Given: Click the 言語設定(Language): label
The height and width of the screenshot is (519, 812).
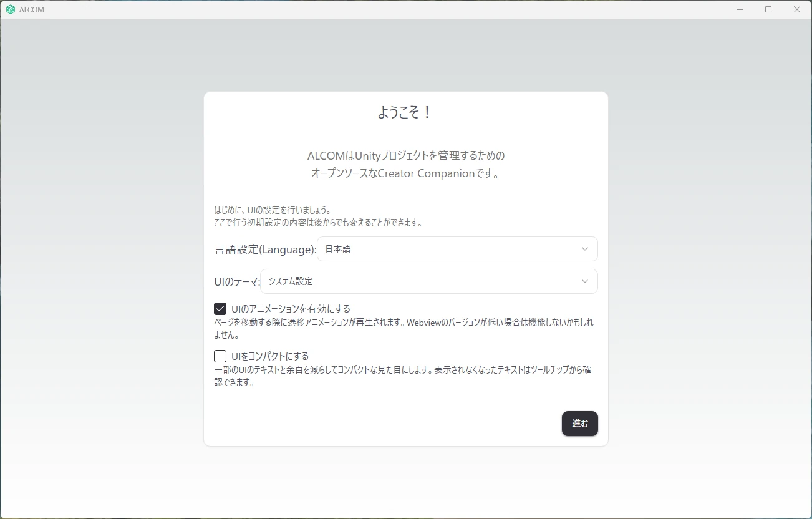Looking at the screenshot, I should tap(265, 250).
